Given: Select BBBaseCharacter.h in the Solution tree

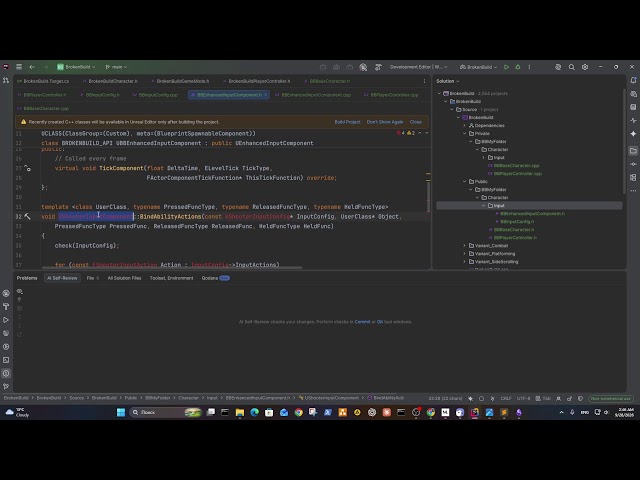Looking at the screenshot, I should [x=513, y=230].
